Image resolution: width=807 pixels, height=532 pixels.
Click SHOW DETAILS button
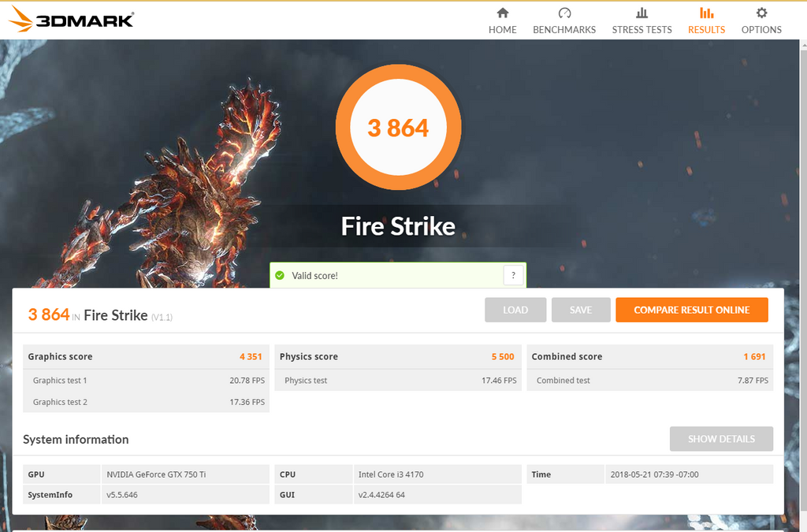point(721,439)
